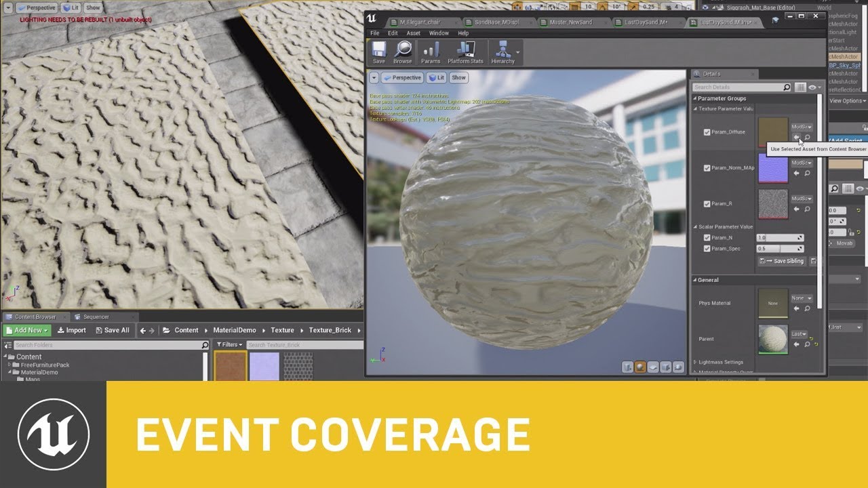Open the Window menu

pyautogui.click(x=439, y=33)
